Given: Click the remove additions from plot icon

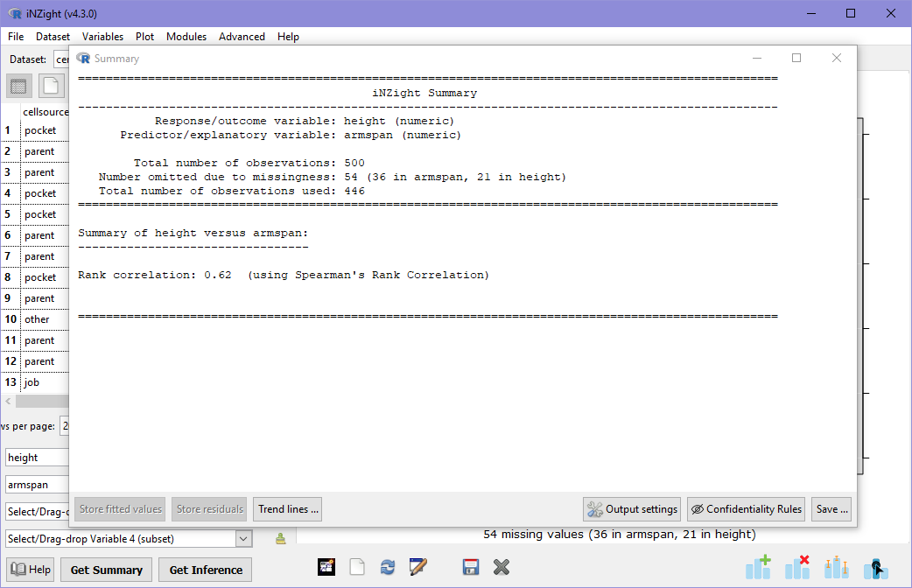Looking at the screenshot, I should [796, 568].
